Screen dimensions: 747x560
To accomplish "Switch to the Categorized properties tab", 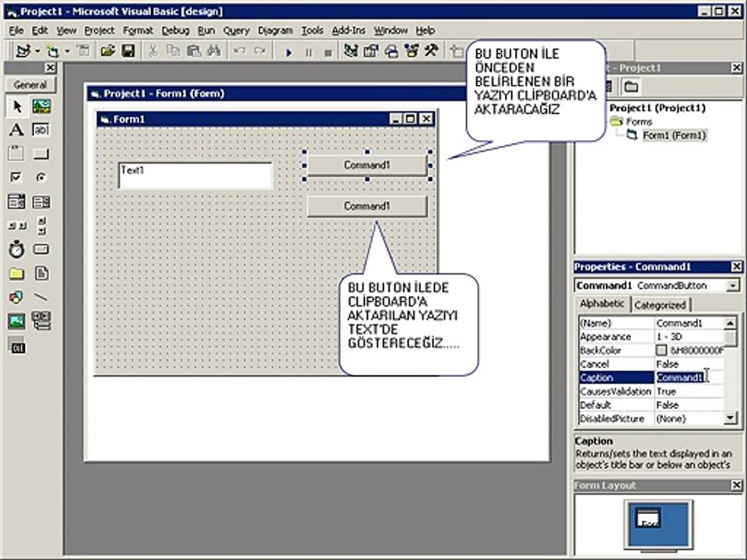I will click(661, 305).
